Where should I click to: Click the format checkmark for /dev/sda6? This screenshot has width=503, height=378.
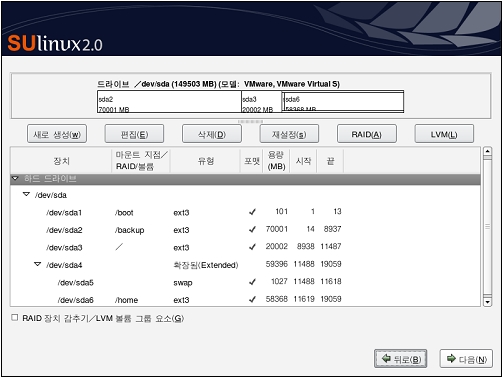coord(252,299)
